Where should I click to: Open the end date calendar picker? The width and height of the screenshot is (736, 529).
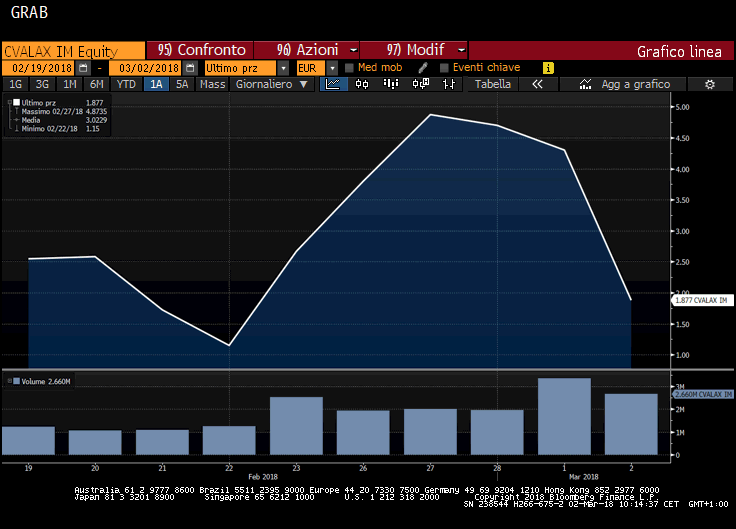pyautogui.click(x=191, y=68)
